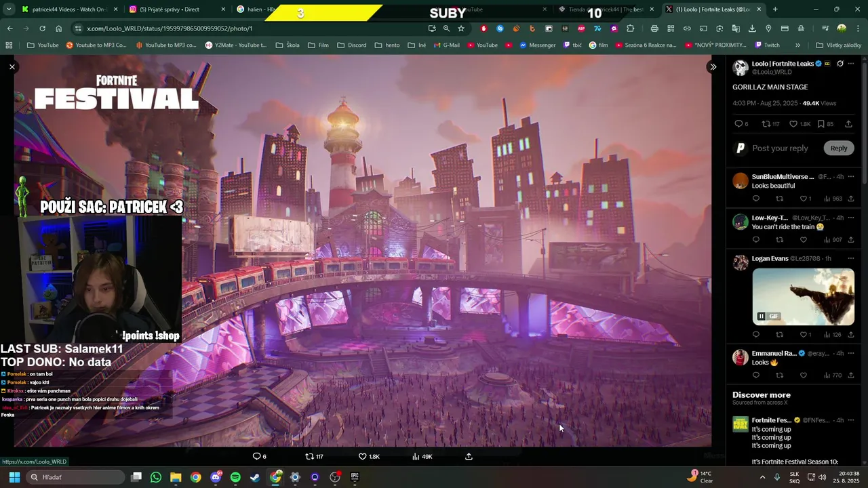Viewport: 868px width, 488px height.
Task: Open the Škola bookmarks folder
Action: click(x=286, y=45)
